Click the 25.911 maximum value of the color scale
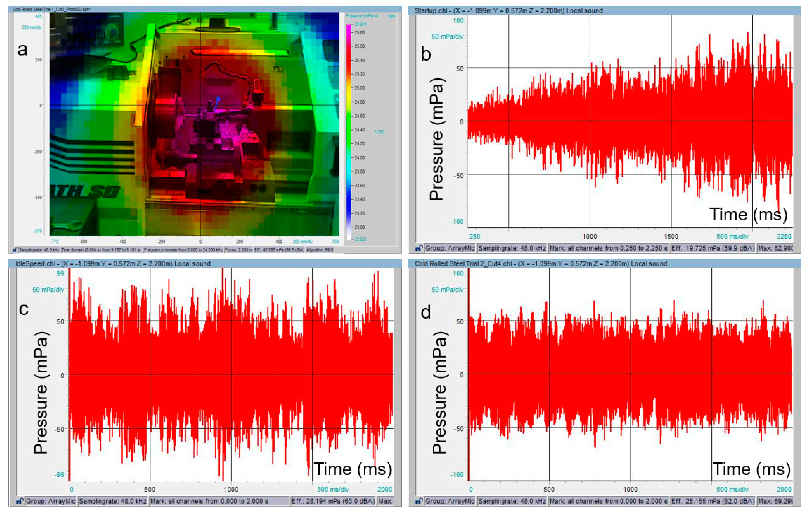Image resolution: width=812 pixels, height=517 pixels. tap(360, 24)
